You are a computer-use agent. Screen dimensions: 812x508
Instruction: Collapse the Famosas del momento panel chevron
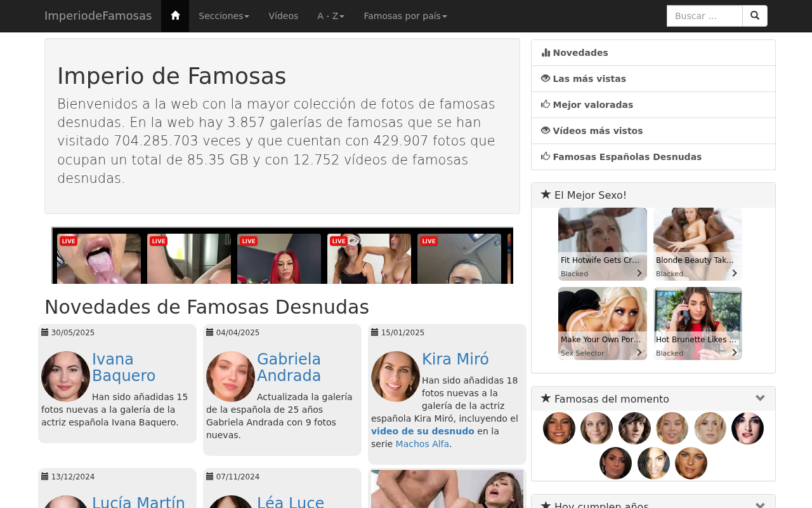(x=760, y=398)
